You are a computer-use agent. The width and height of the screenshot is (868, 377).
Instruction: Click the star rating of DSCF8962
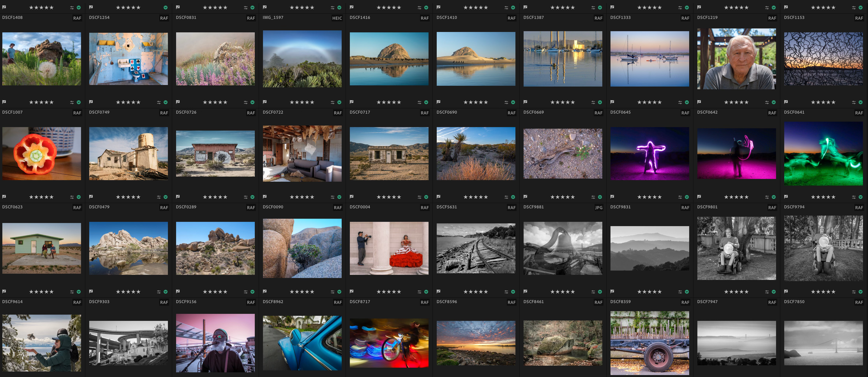pyautogui.click(x=302, y=292)
